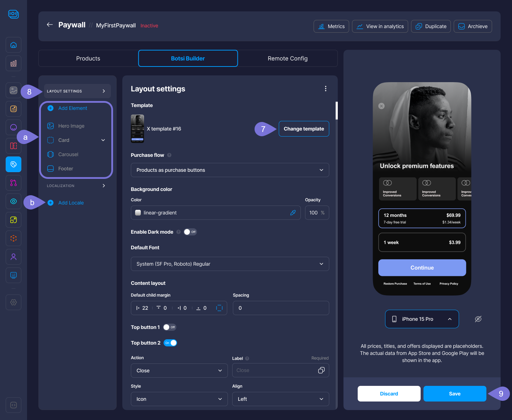Screen dimensions: 512x420
Task: Click the three-dot menu in Layout settings
Action: [325, 89]
